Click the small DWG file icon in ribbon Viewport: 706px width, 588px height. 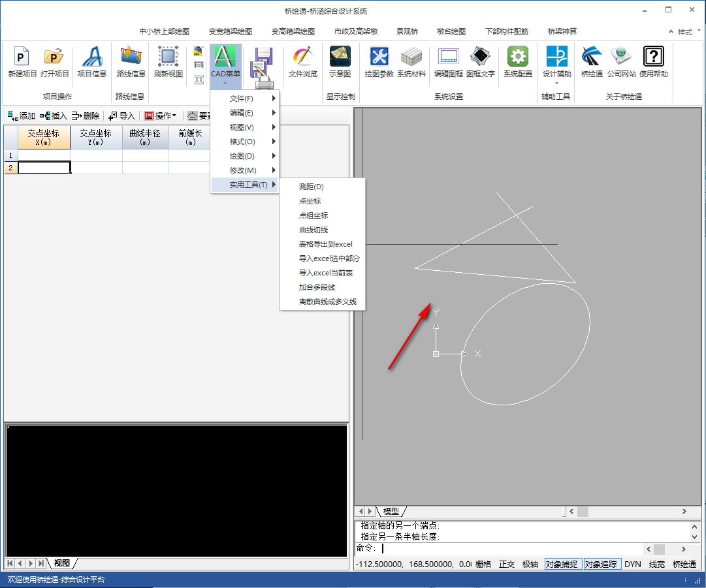[x=198, y=52]
